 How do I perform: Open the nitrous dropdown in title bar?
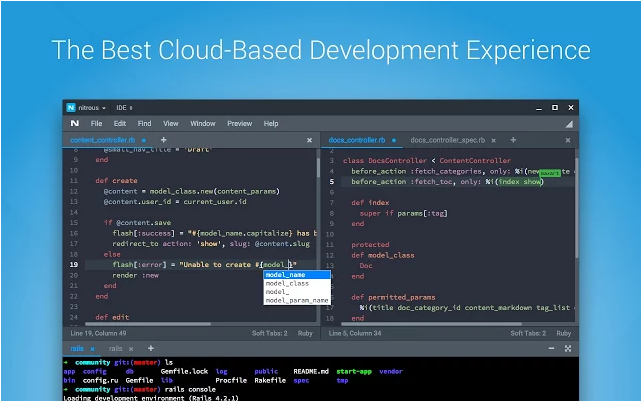(92, 108)
